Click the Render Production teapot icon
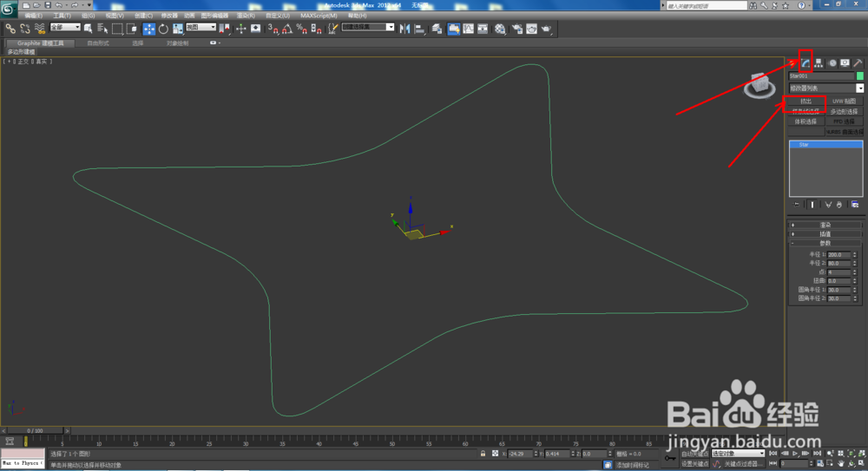This screenshot has width=868, height=471. (546, 29)
